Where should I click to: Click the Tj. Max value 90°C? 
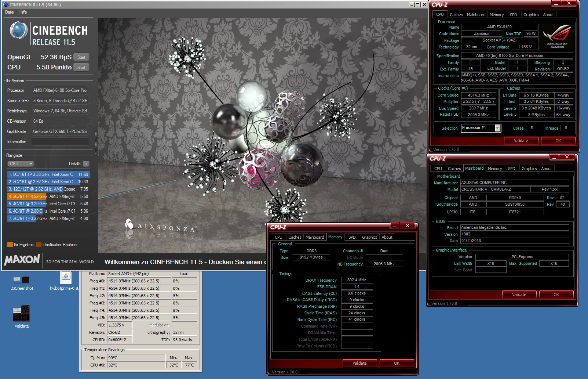click(136, 358)
